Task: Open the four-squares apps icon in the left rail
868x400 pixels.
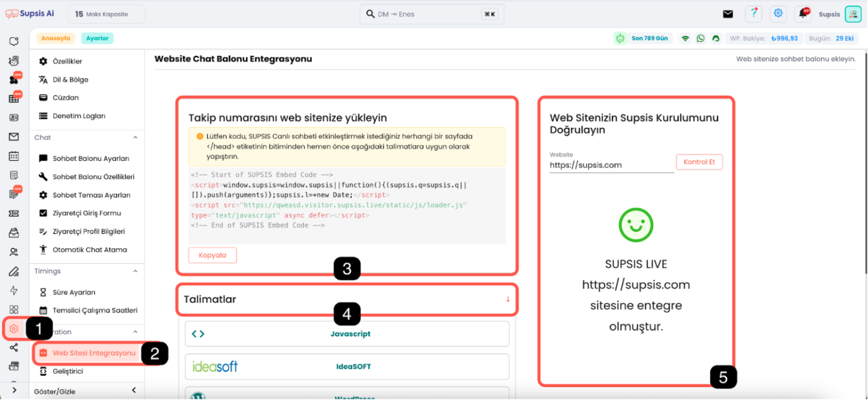Action: tap(14, 309)
